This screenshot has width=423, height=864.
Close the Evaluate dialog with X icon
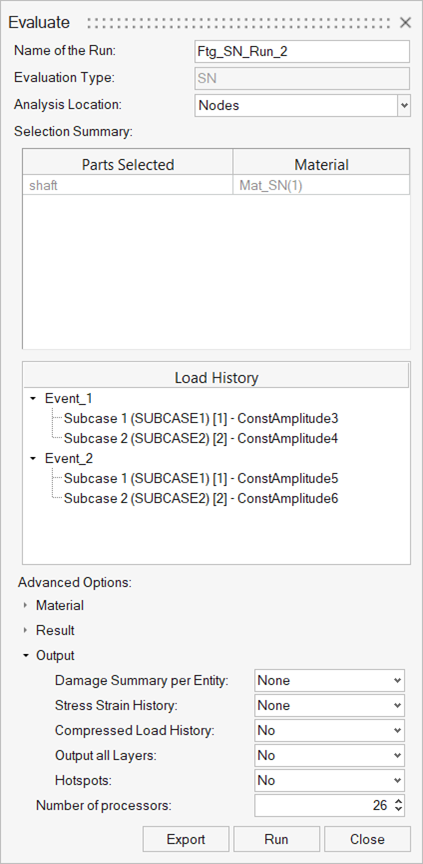(x=405, y=23)
